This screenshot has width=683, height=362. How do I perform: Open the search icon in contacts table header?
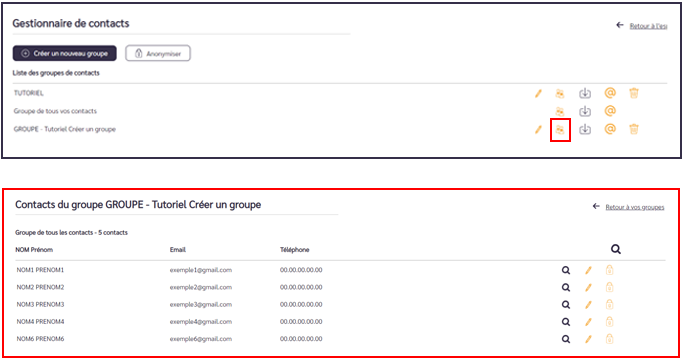[x=615, y=249]
